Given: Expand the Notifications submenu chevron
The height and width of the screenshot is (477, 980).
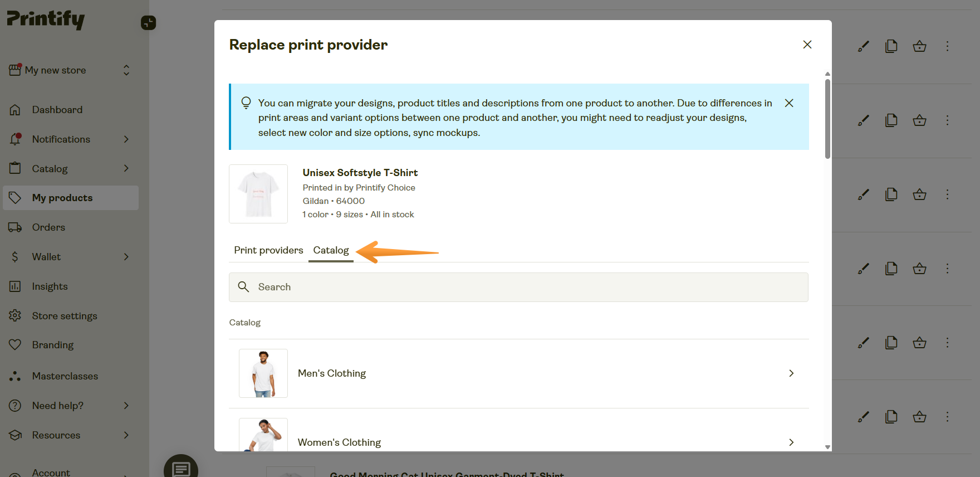Looking at the screenshot, I should 126,139.
